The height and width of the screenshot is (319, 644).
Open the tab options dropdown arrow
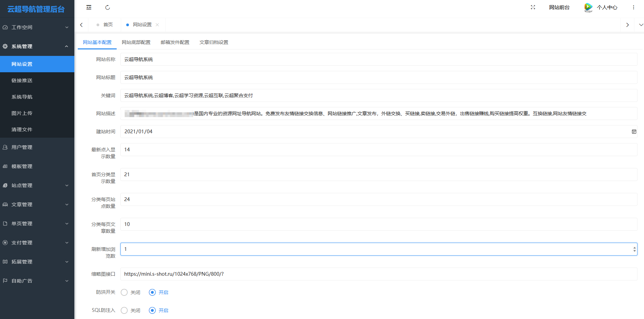(x=641, y=25)
